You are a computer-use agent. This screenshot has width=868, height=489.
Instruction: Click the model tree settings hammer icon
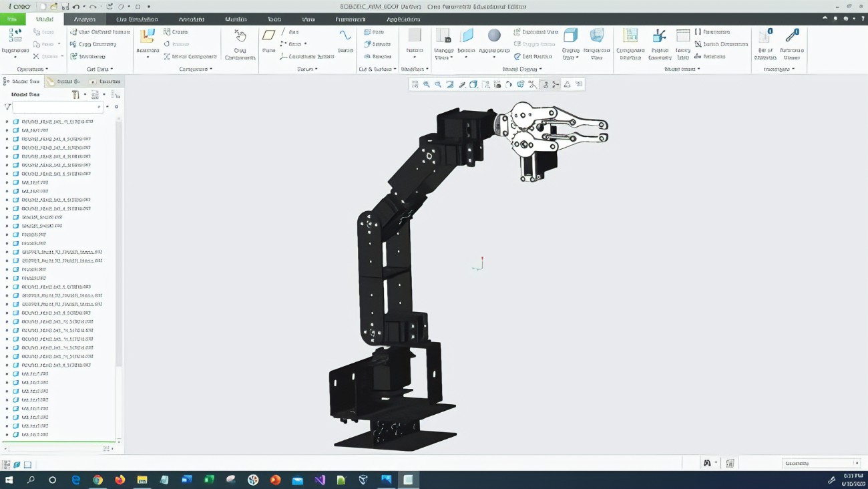pyautogui.click(x=75, y=95)
